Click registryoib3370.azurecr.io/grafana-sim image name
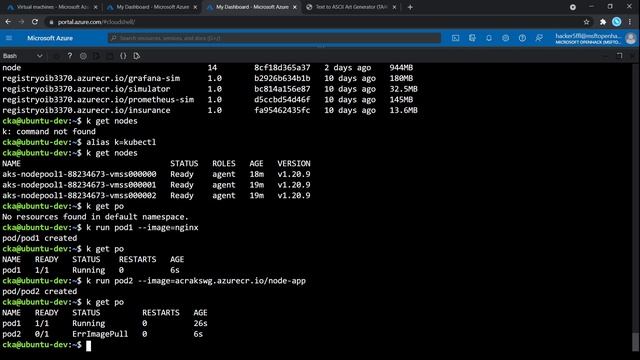This screenshot has height=360, width=640. (91, 78)
